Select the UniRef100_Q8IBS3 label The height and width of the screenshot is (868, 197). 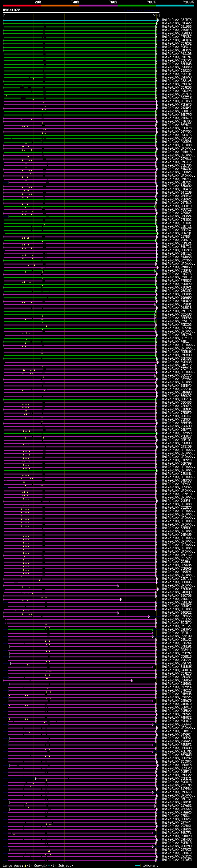pos(177,101)
